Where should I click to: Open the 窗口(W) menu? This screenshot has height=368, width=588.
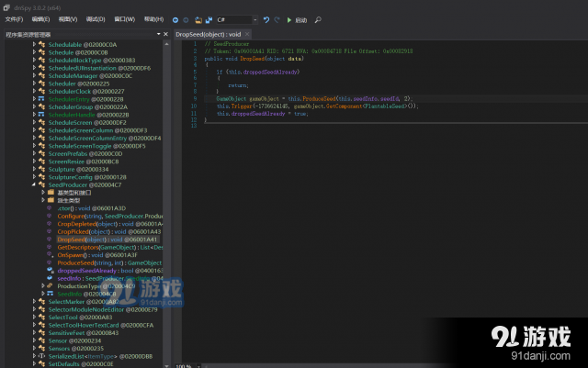(x=125, y=19)
